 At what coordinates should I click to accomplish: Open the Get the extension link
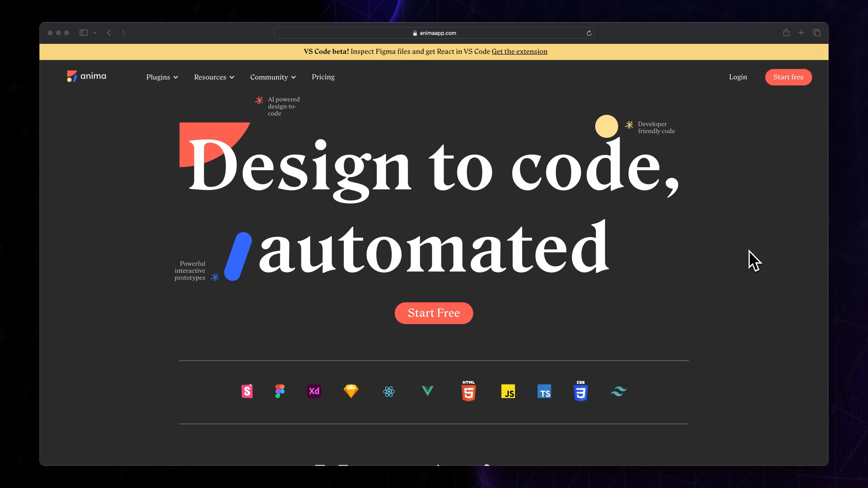coord(519,52)
